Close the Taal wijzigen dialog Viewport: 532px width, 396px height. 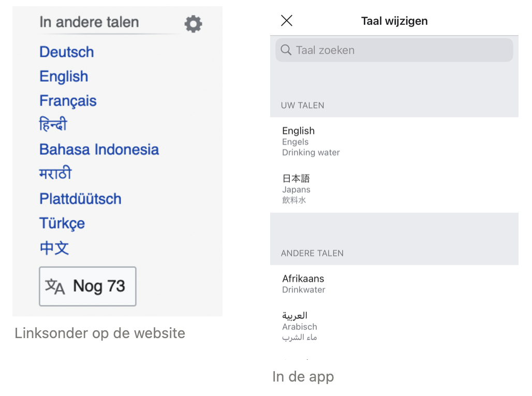click(x=287, y=21)
